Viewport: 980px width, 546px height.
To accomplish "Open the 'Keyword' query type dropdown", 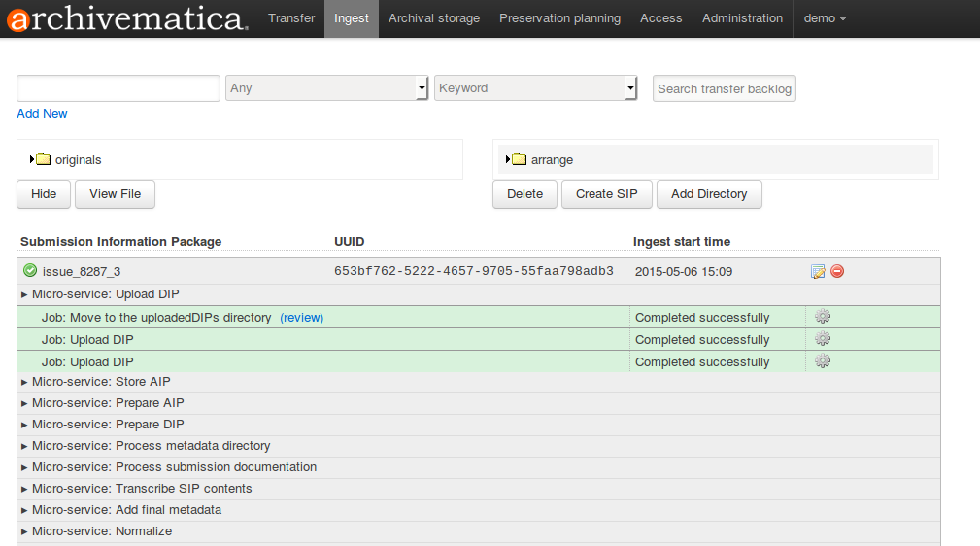I will (535, 88).
